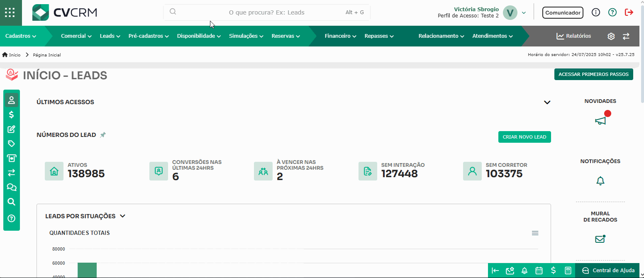Click the red logout icon
The height and width of the screenshot is (278, 644).
tap(629, 12)
